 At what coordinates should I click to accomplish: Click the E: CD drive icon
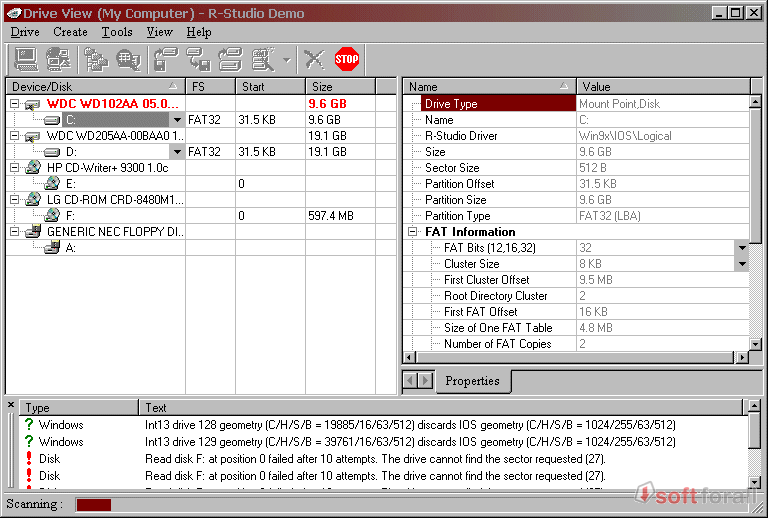[52, 184]
